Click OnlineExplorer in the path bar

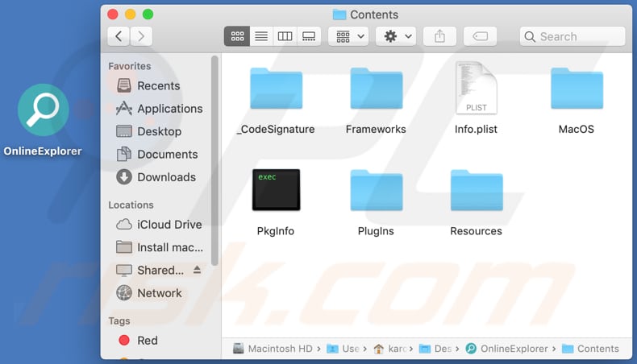[x=506, y=349]
